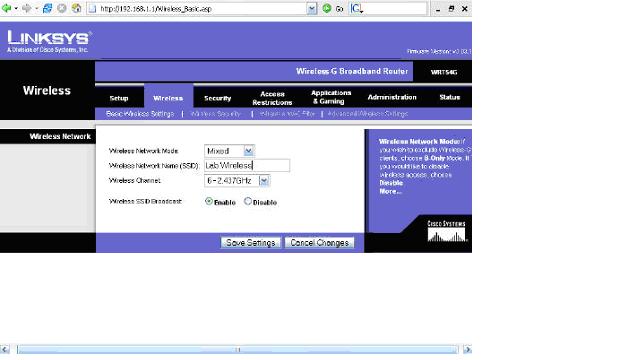Click the Cancel Changes button
The image size is (640, 360).
(319, 243)
